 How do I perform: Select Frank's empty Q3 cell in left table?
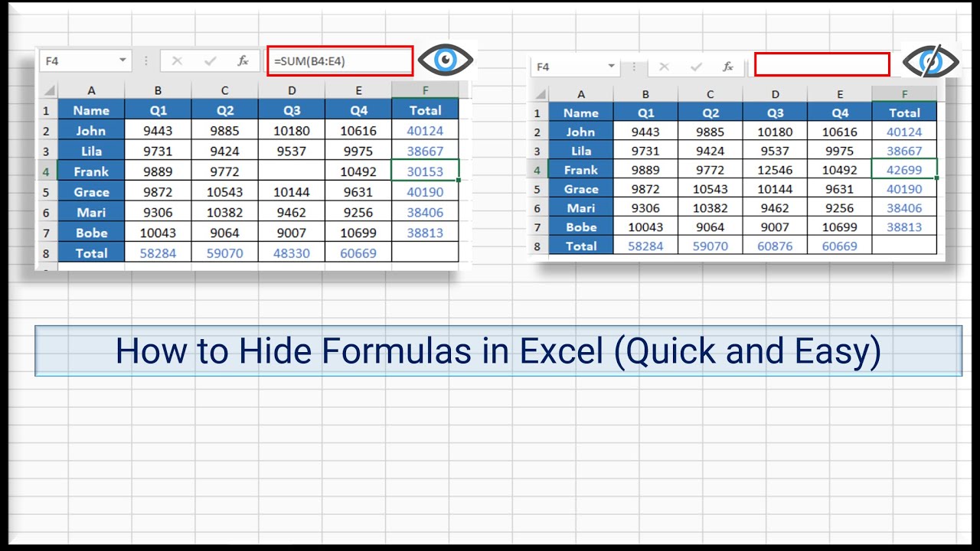(292, 171)
